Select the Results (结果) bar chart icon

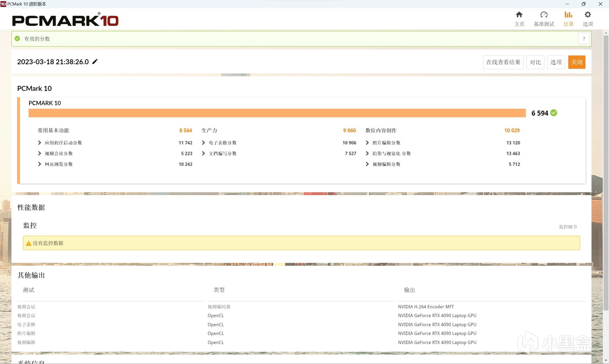click(x=568, y=15)
